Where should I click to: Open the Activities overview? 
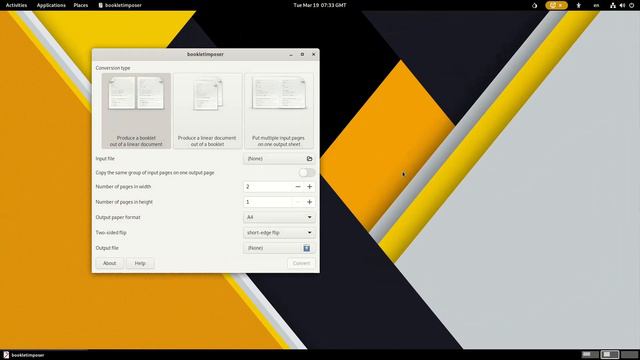coord(16,5)
